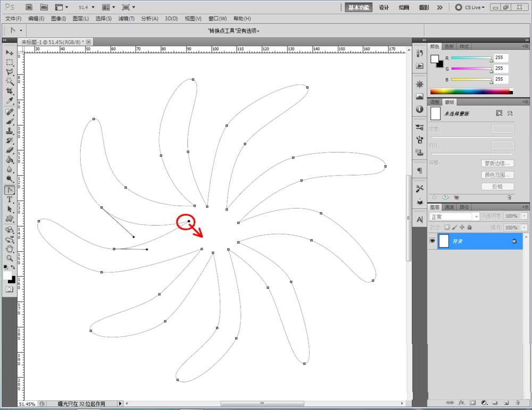This screenshot has height=410, width=532.
Task: Click the 反相 button
Action: [497, 187]
